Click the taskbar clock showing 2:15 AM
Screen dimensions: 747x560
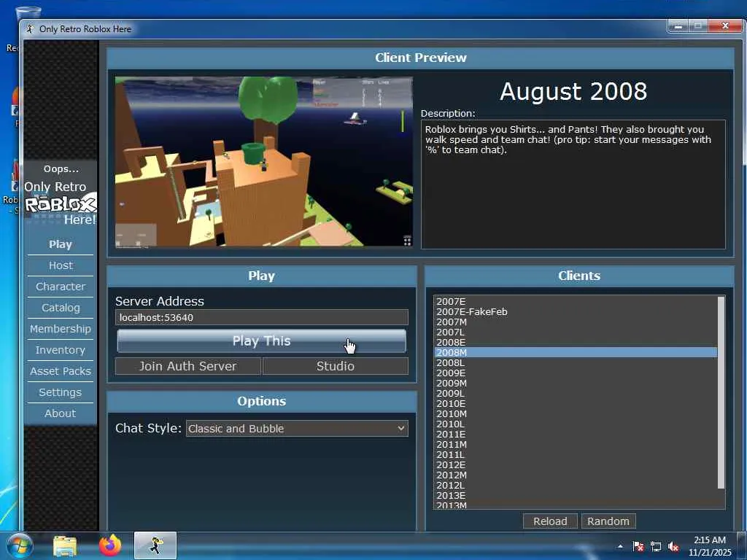click(710, 546)
